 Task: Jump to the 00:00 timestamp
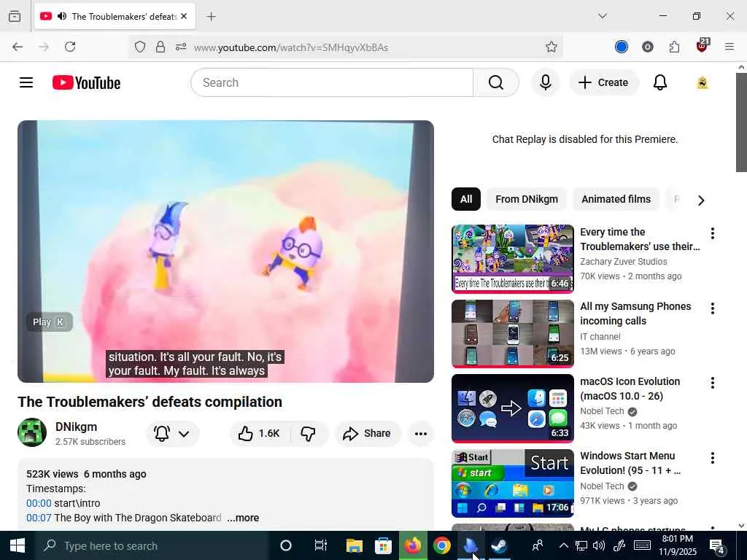(39, 503)
